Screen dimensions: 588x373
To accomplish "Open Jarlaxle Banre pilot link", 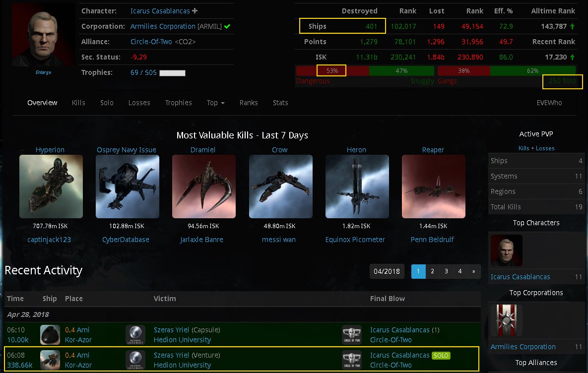I will click(x=201, y=240).
